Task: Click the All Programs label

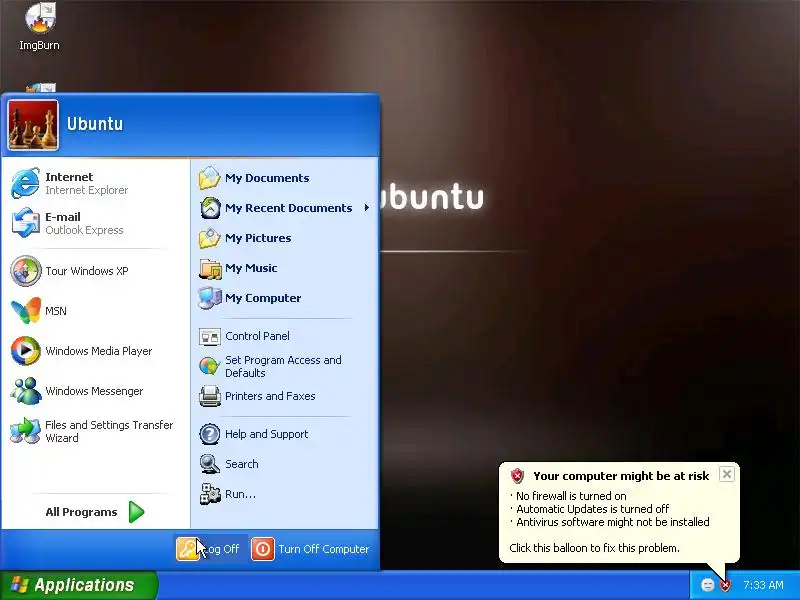Action: 81,512
